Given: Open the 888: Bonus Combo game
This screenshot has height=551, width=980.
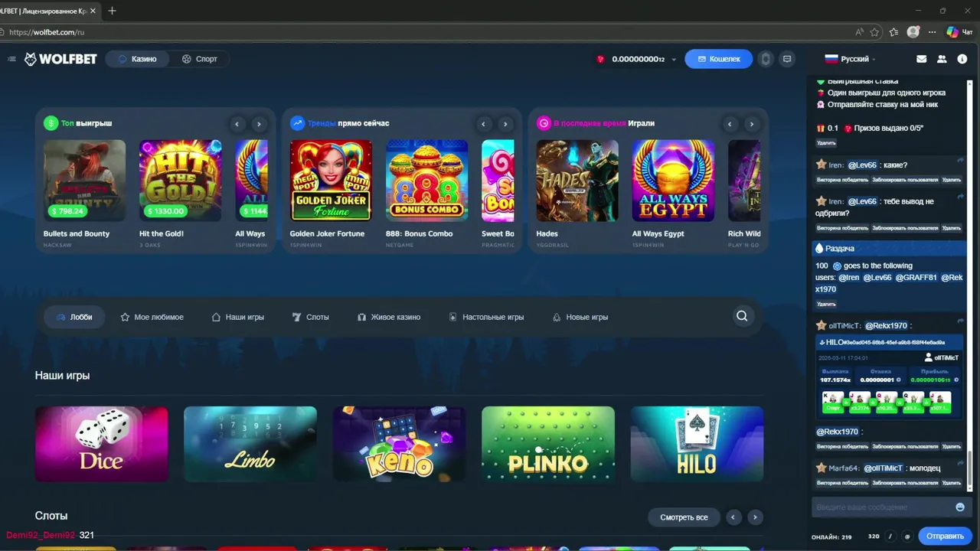Looking at the screenshot, I should point(426,181).
